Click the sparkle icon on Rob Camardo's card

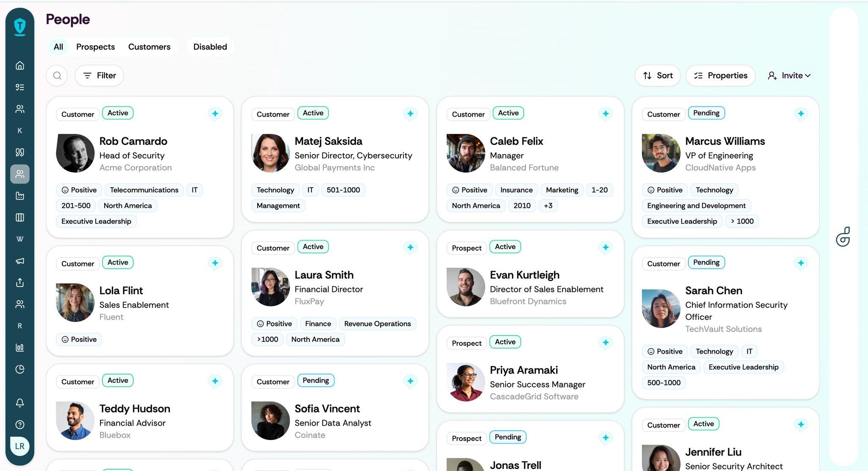(x=215, y=114)
